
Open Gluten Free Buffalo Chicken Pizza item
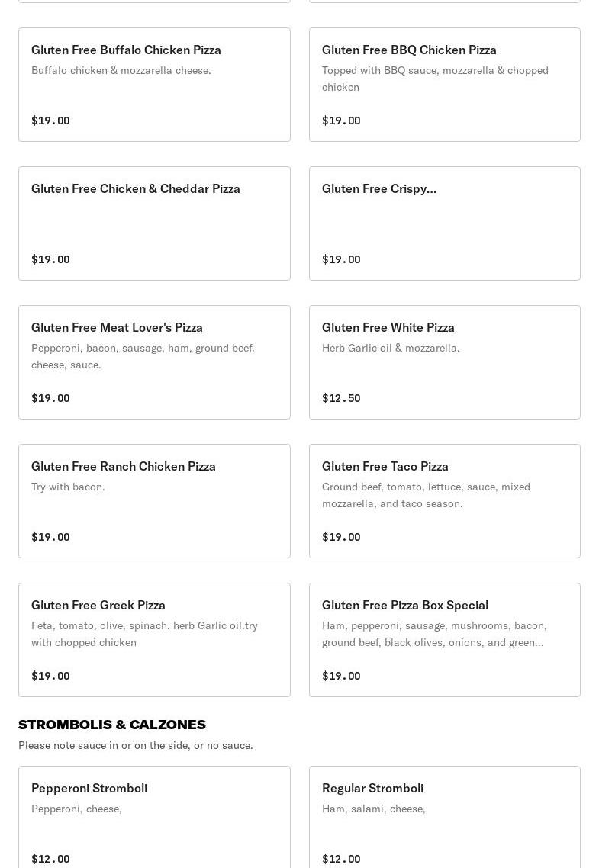[x=154, y=85]
